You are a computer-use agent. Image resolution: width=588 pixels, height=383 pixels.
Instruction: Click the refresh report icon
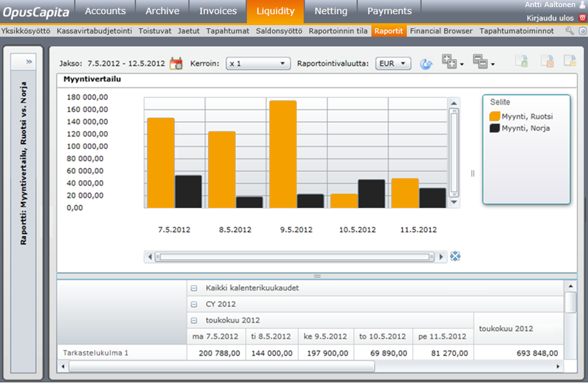coord(426,64)
